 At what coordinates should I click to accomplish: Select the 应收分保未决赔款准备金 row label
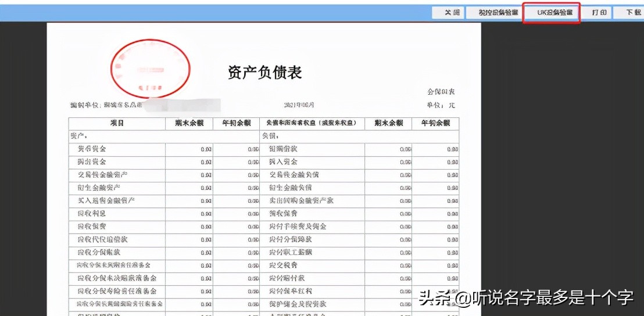117,279
